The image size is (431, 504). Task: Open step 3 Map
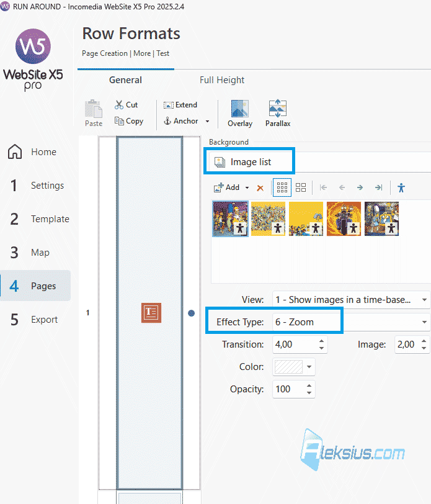[35, 253]
